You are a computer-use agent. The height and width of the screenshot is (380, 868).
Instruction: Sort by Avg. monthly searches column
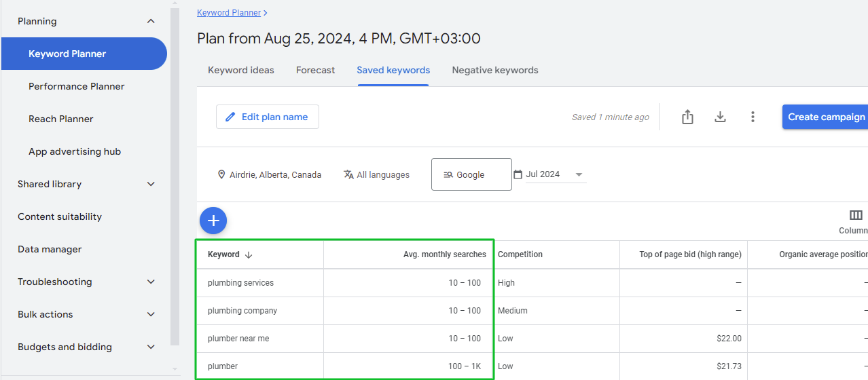445,254
